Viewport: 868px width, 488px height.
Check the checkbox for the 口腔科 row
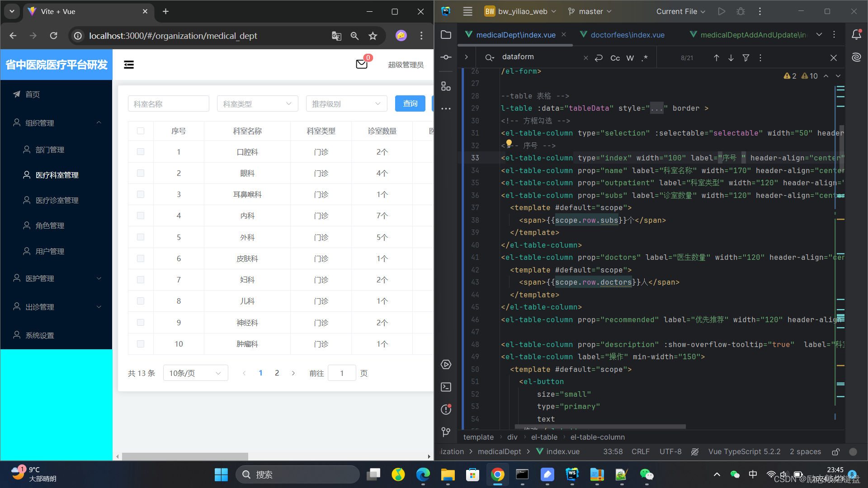(x=141, y=152)
